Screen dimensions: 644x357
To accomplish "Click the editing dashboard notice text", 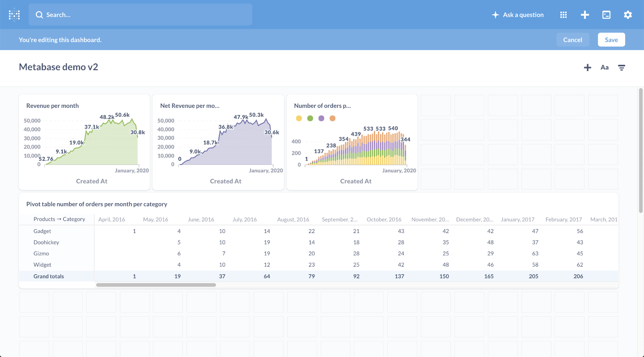I will pyautogui.click(x=60, y=40).
